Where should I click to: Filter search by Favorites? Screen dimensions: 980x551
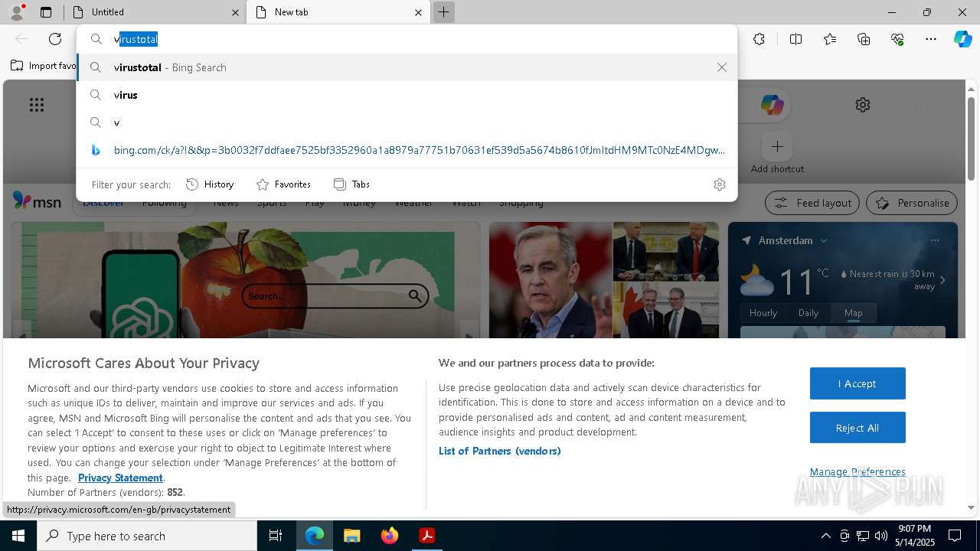(x=283, y=184)
